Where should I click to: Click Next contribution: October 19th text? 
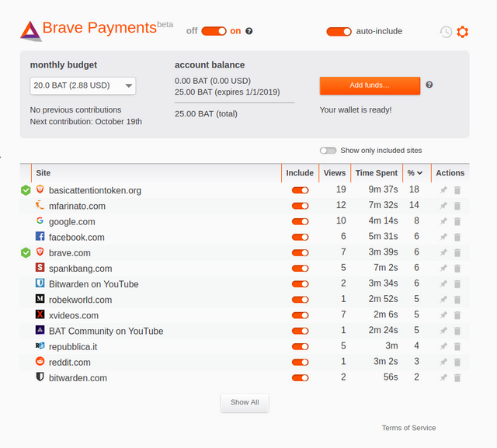86,122
